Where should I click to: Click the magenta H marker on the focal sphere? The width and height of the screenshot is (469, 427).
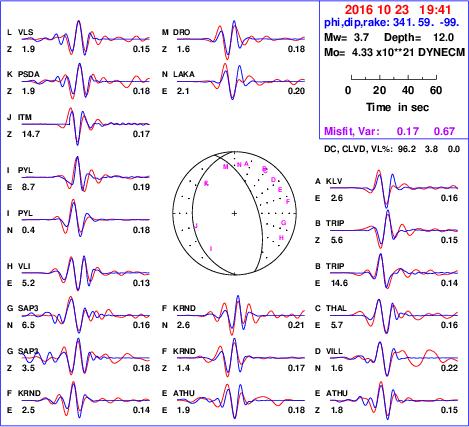coord(281,238)
